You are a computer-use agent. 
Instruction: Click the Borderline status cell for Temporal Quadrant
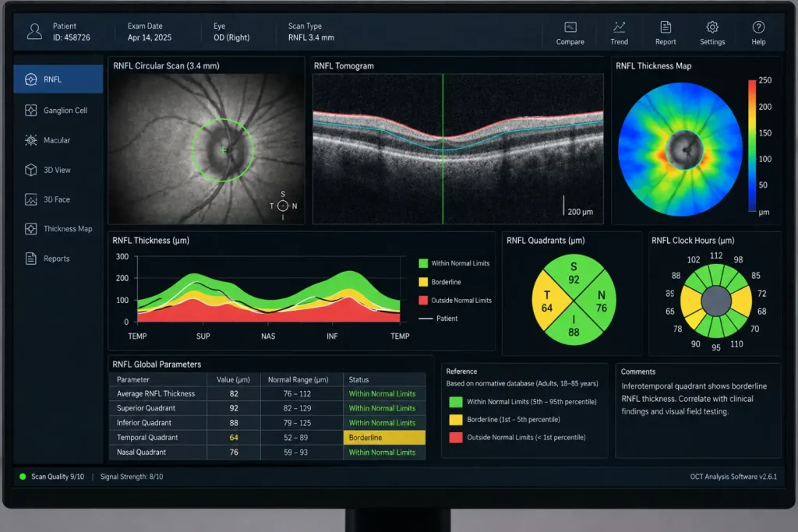click(x=384, y=438)
